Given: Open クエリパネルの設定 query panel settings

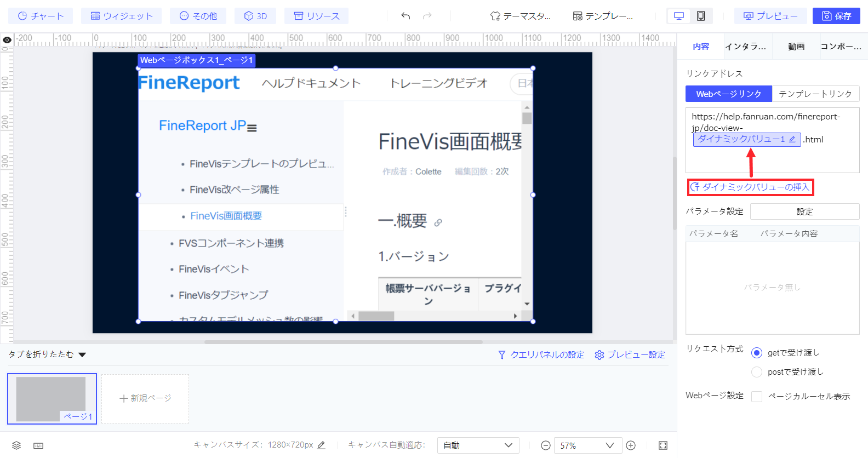Looking at the screenshot, I should [x=541, y=355].
